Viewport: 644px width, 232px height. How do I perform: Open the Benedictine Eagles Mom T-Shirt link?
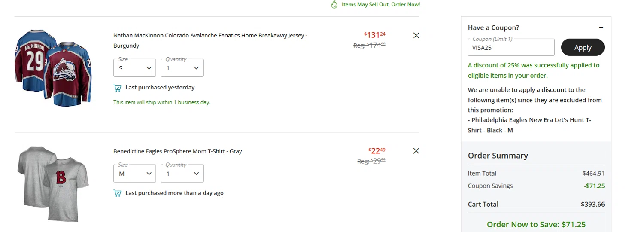coord(178,151)
